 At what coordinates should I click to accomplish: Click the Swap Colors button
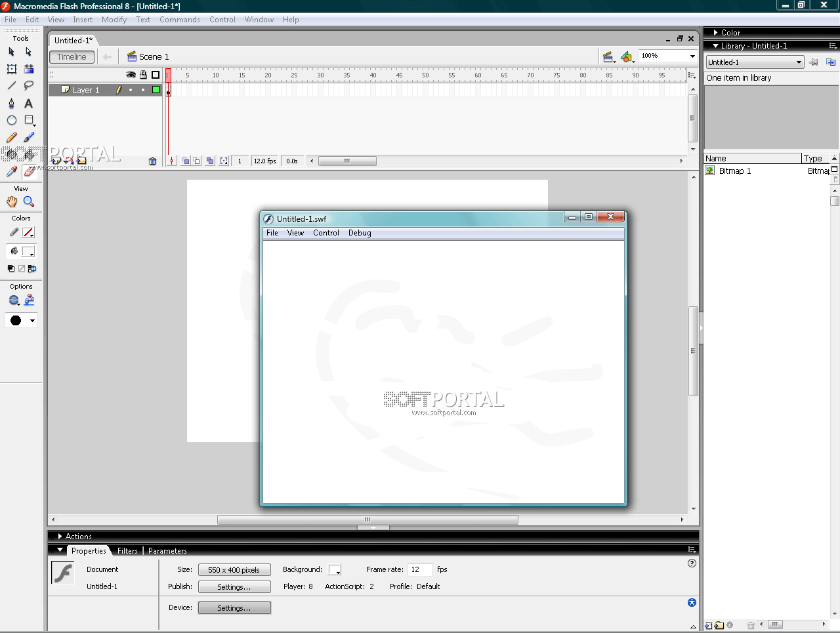pyautogui.click(x=32, y=268)
